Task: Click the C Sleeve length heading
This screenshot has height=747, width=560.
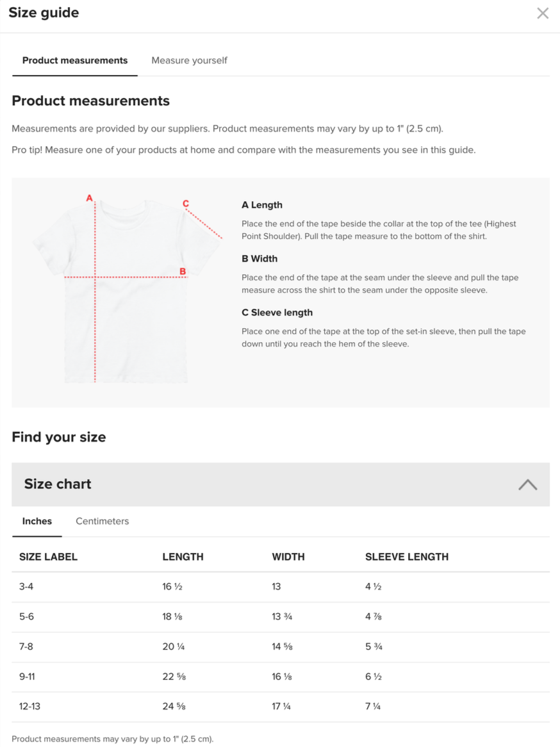Action: tap(277, 313)
